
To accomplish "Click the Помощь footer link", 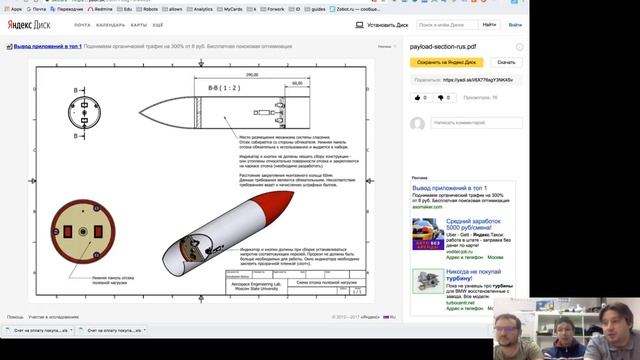I will (15, 317).
